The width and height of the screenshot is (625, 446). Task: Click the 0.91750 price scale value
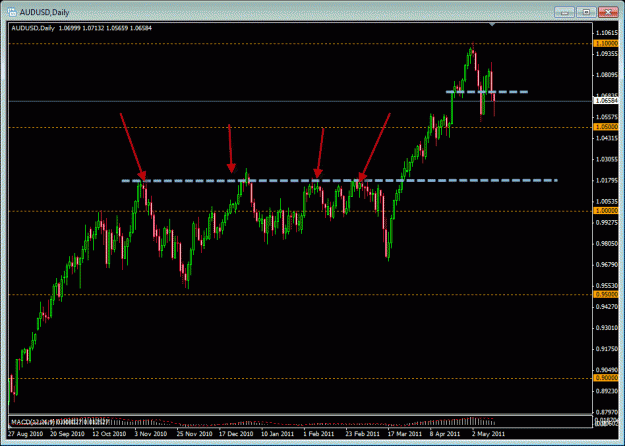click(607, 349)
